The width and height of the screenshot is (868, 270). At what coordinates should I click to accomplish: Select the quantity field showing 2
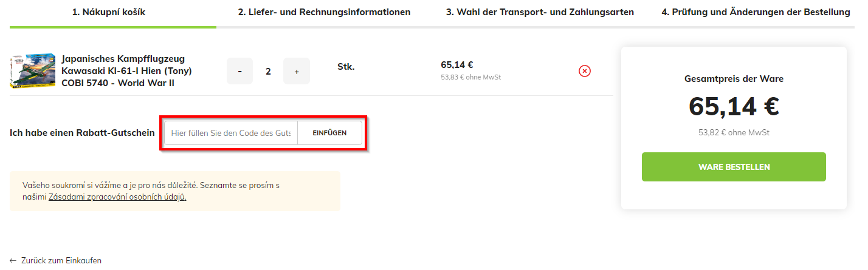click(x=268, y=72)
